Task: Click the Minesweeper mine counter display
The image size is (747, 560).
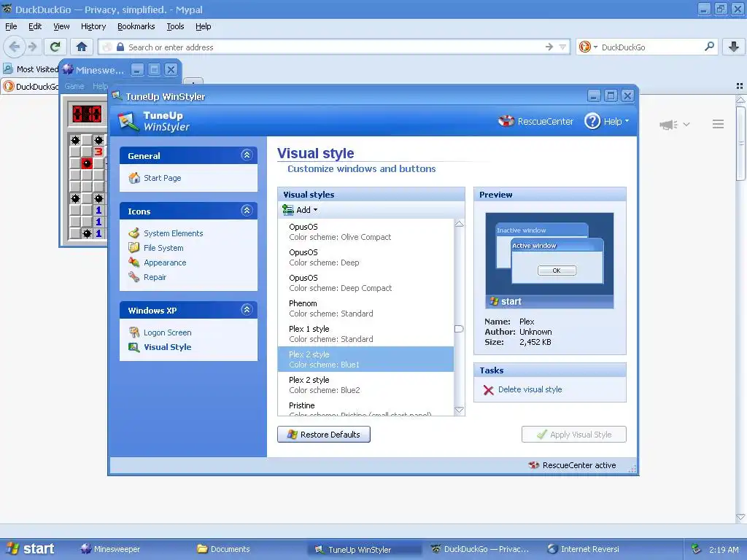Action: click(87, 114)
